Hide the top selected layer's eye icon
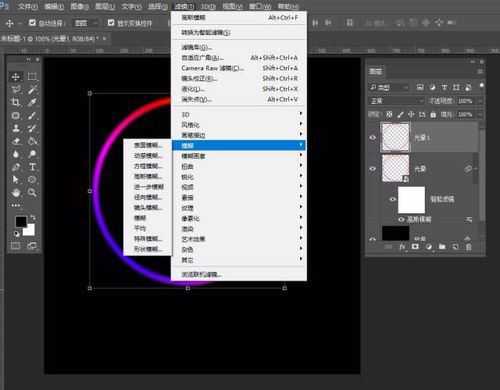The width and height of the screenshot is (500, 390). tap(373, 137)
